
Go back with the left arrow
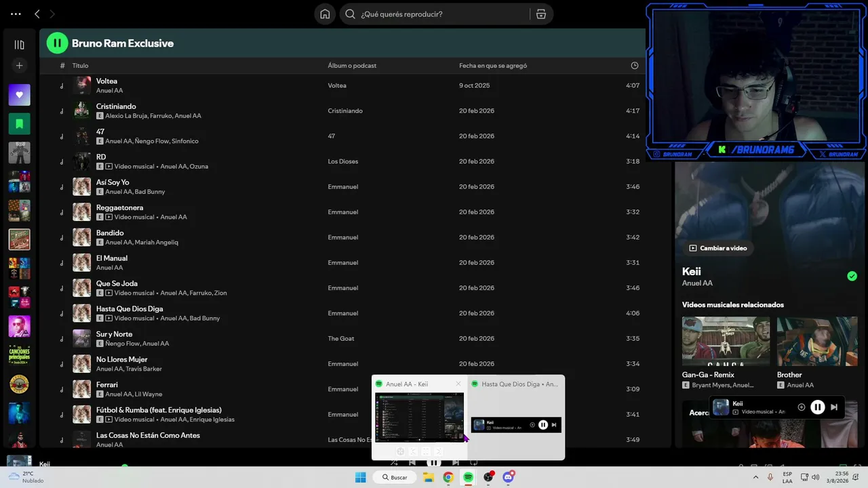[37, 14]
